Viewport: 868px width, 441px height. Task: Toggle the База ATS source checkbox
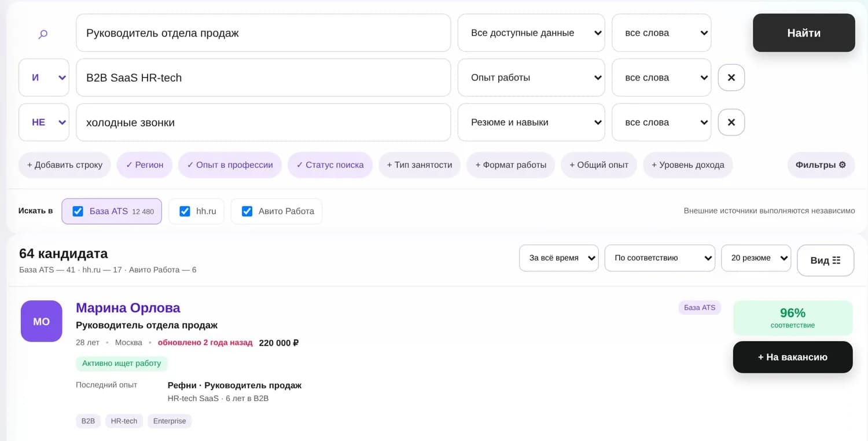click(78, 211)
